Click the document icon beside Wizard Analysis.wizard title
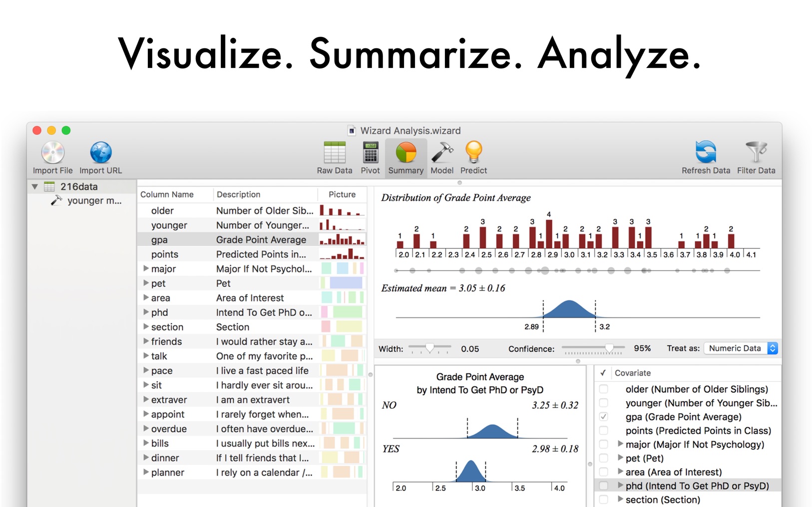Image resolution: width=812 pixels, height=507 pixels. click(x=352, y=131)
